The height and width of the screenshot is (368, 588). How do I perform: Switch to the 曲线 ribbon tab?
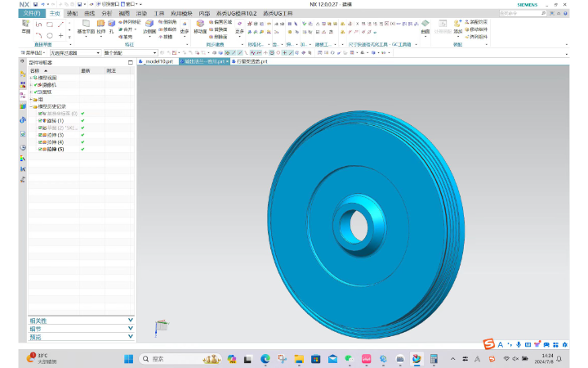click(90, 14)
